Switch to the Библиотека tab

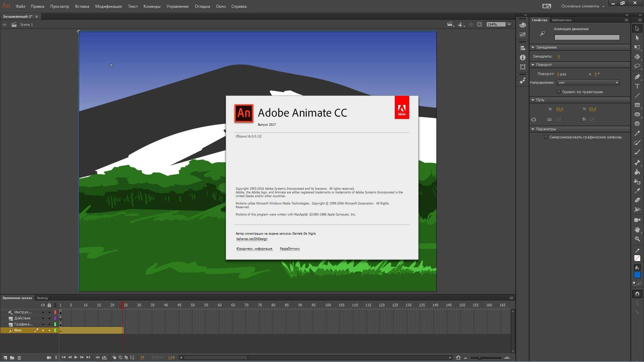point(561,20)
